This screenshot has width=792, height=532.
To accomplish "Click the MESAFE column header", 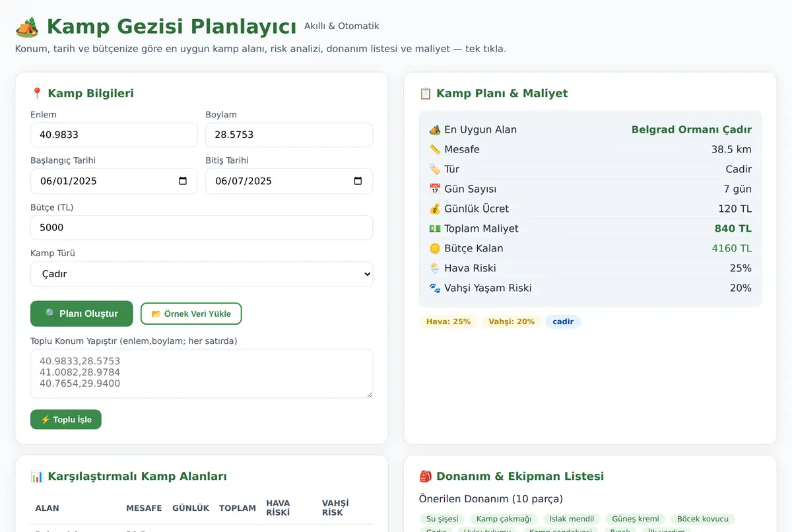I will (x=144, y=508).
